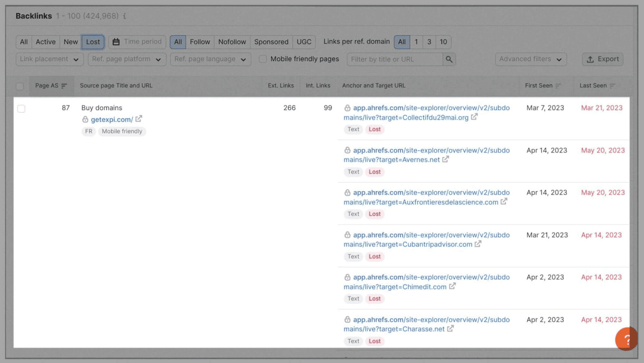The image size is (644, 363).
Task: Open the Advanced filters panel
Action: 530,59
